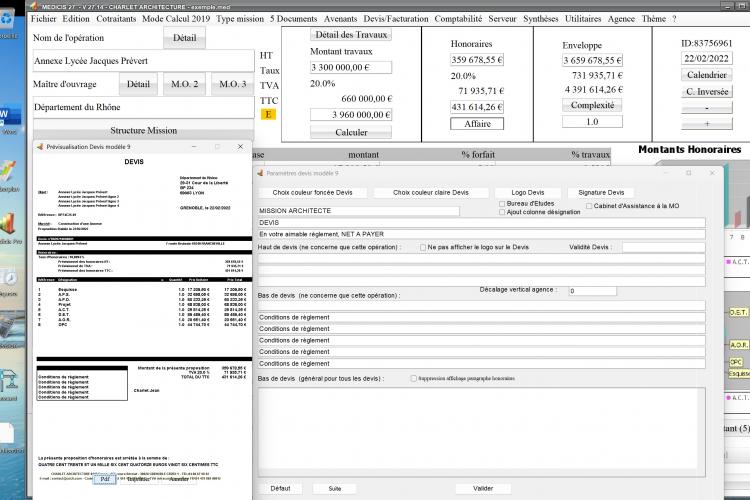Click the Enveloppe field 3 659 678,55 €

(592, 60)
